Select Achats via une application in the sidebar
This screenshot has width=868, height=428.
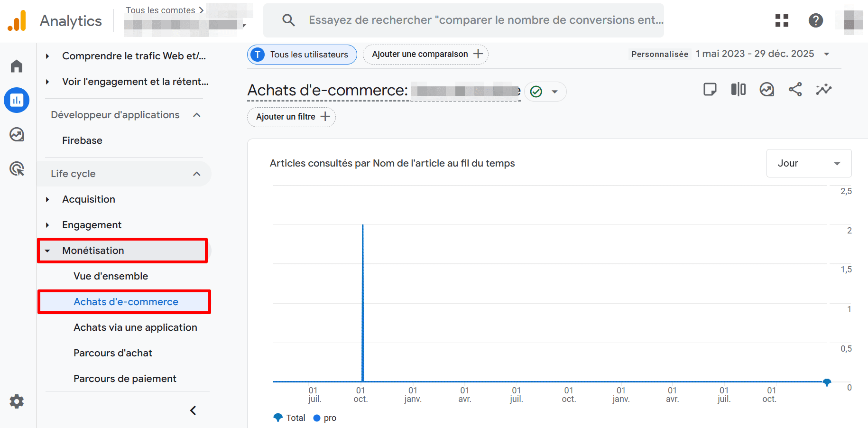coord(135,327)
